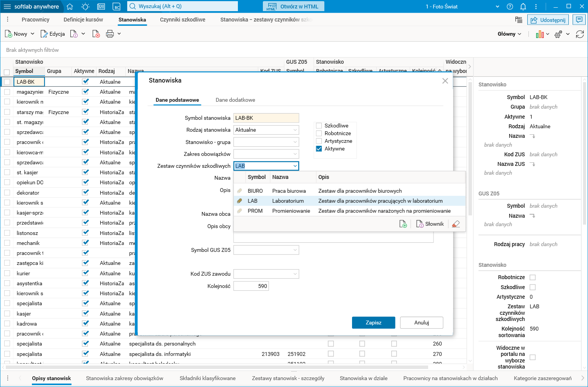Click the Kolejność field showing 590
This screenshot has height=387, width=588.
pos(251,286)
